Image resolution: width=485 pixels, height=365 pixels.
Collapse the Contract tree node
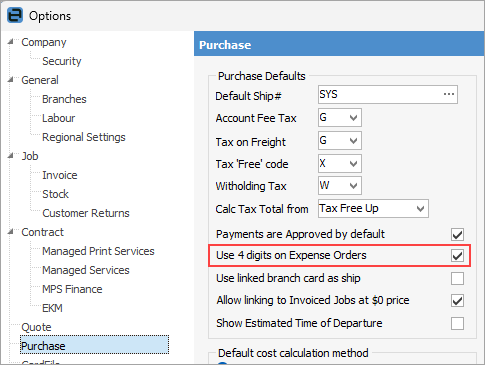10,232
